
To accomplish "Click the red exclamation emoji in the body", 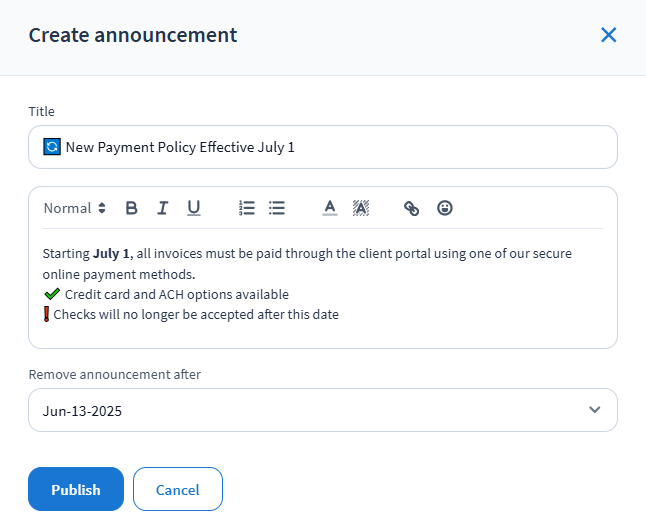I will click(47, 314).
